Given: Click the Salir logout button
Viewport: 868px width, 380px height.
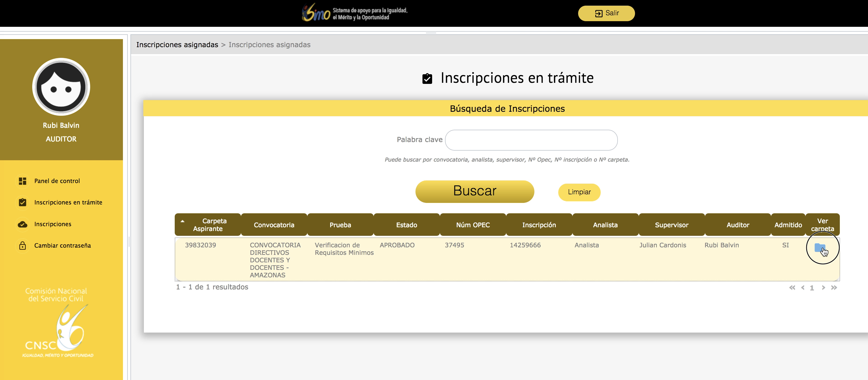Looking at the screenshot, I should click(x=606, y=13).
